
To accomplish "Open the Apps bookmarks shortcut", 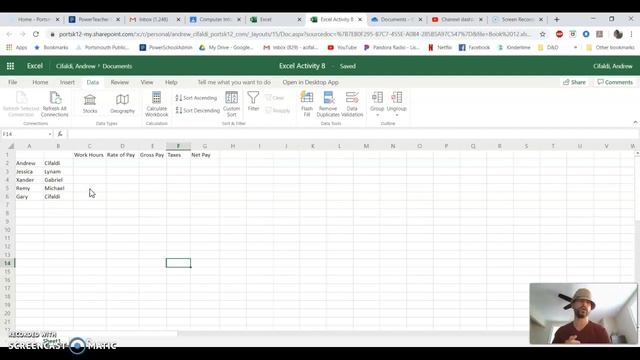I will pos(17,47).
